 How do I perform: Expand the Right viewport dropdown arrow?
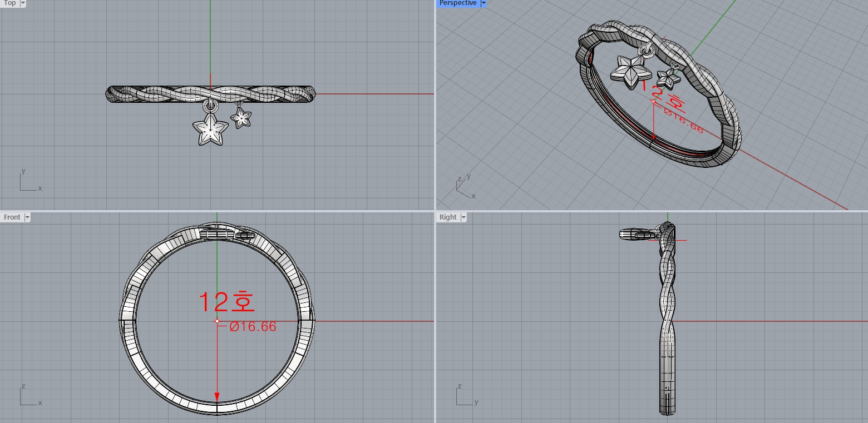463,217
